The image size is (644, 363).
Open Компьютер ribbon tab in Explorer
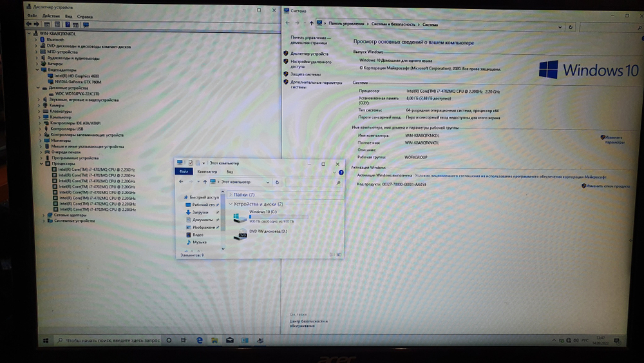pyautogui.click(x=207, y=172)
